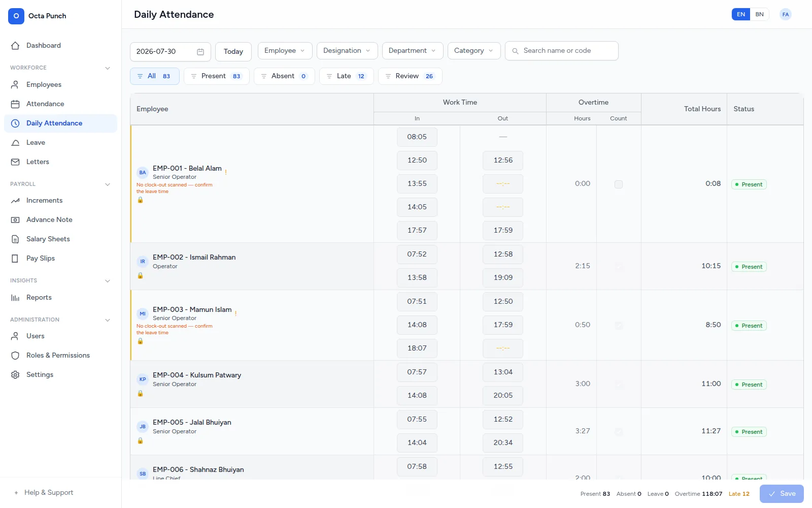
Task: Click the Increments trend icon
Action: point(15,200)
